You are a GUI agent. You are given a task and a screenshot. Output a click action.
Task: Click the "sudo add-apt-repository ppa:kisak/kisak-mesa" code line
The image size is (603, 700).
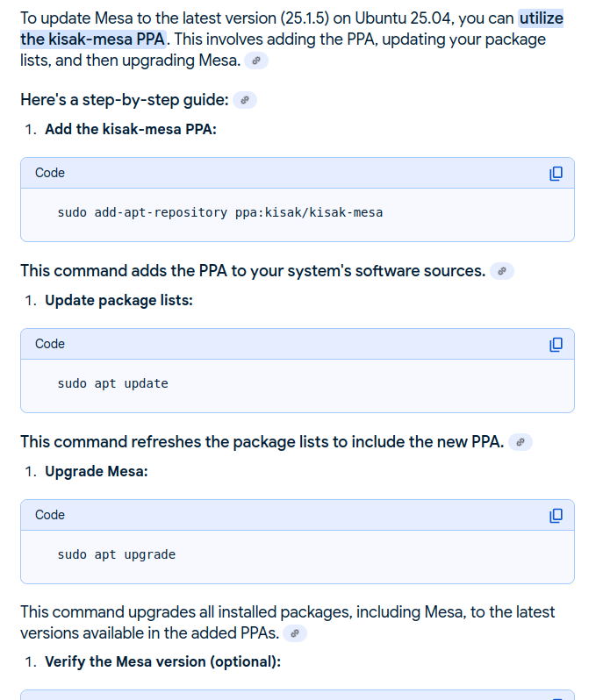[x=219, y=212]
